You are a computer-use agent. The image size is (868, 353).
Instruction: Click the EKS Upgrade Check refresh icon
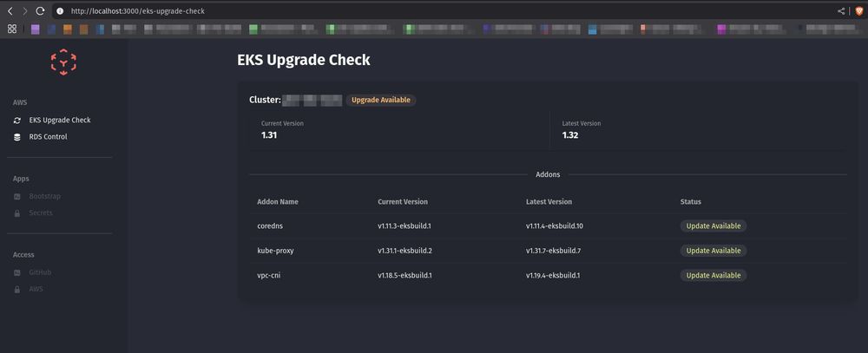17,120
